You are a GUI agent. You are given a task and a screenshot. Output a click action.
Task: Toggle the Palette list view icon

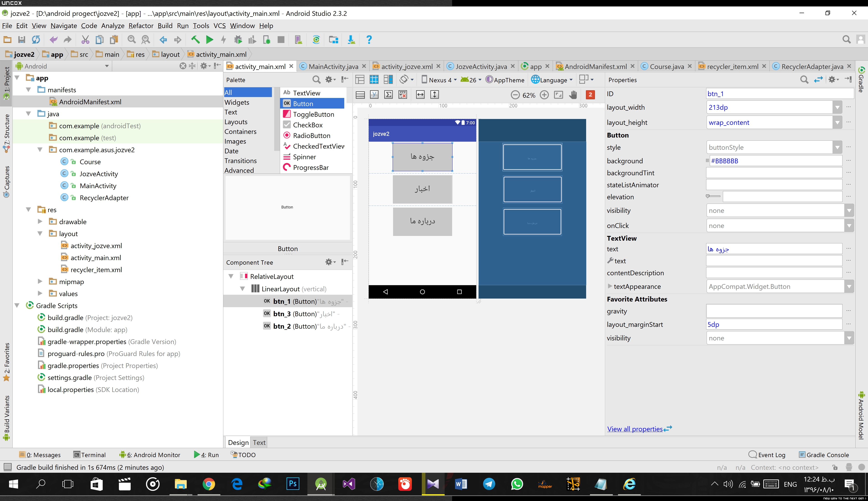[360, 95]
